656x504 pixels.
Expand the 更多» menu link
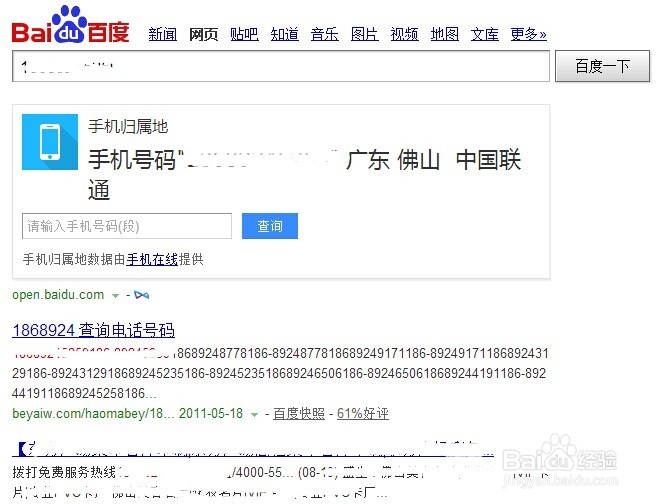coord(528,34)
